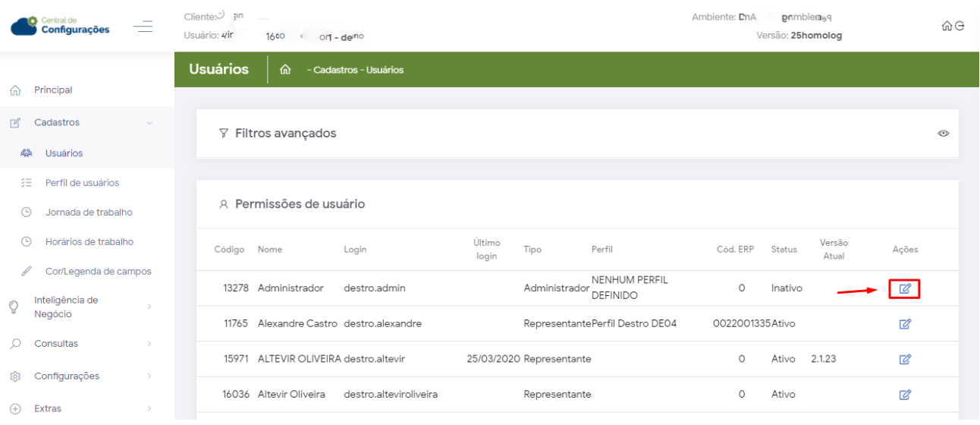Edit user Alexandre Castro

pos(904,324)
